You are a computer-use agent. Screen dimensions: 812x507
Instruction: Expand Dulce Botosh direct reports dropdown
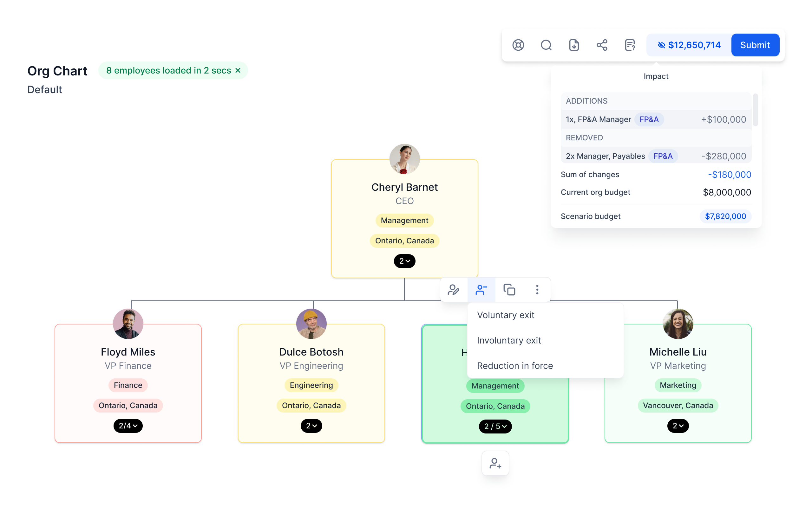[x=311, y=426]
